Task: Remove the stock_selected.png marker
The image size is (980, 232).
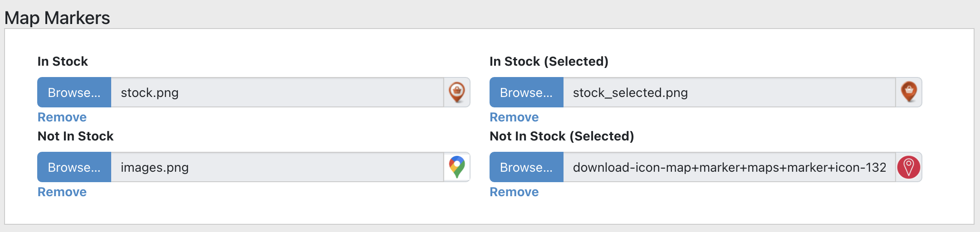Action: tap(514, 117)
